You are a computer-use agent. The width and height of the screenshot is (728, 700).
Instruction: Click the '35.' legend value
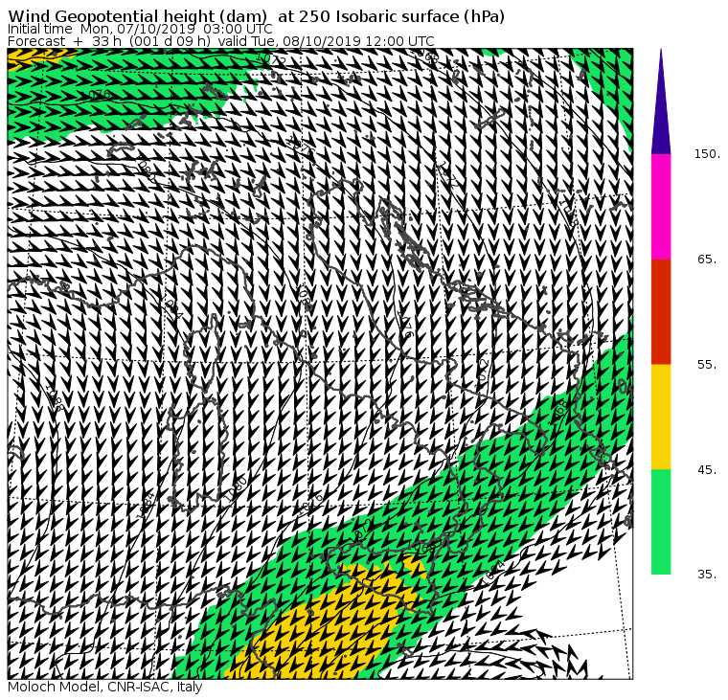pyautogui.click(x=707, y=575)
